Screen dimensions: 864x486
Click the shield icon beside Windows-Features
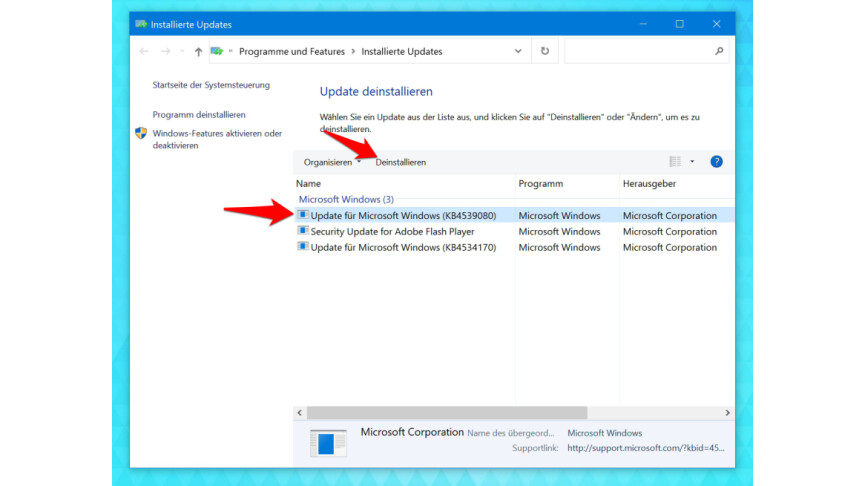click(x=141, y=133)
